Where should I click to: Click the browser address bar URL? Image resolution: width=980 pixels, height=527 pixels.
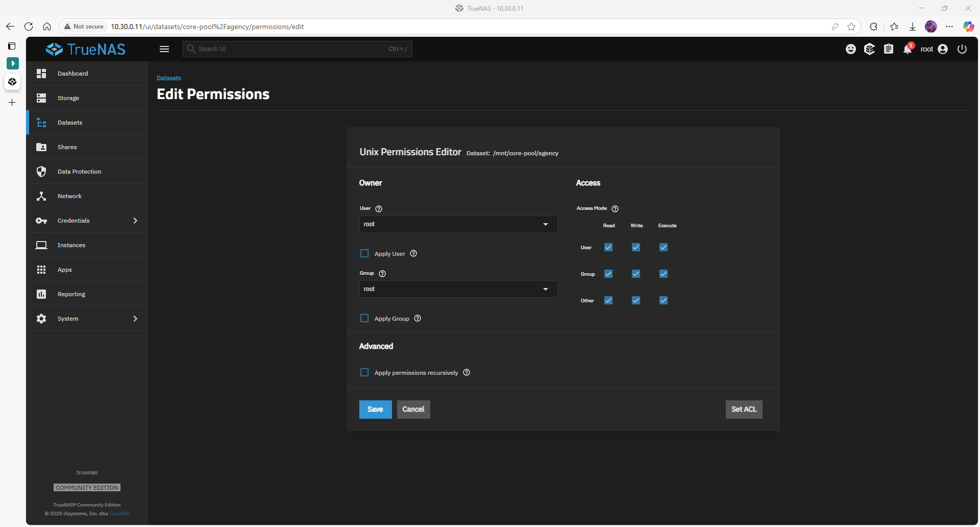point(207,27)
